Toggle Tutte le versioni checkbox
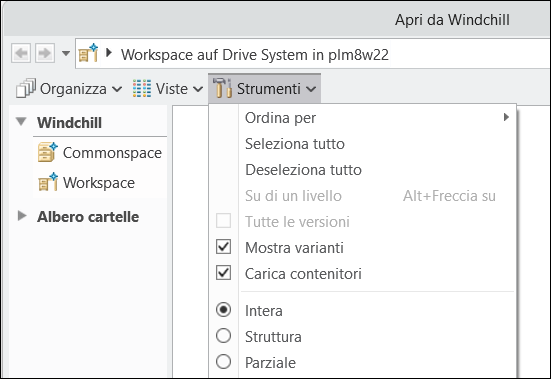 tap(223, 221)
